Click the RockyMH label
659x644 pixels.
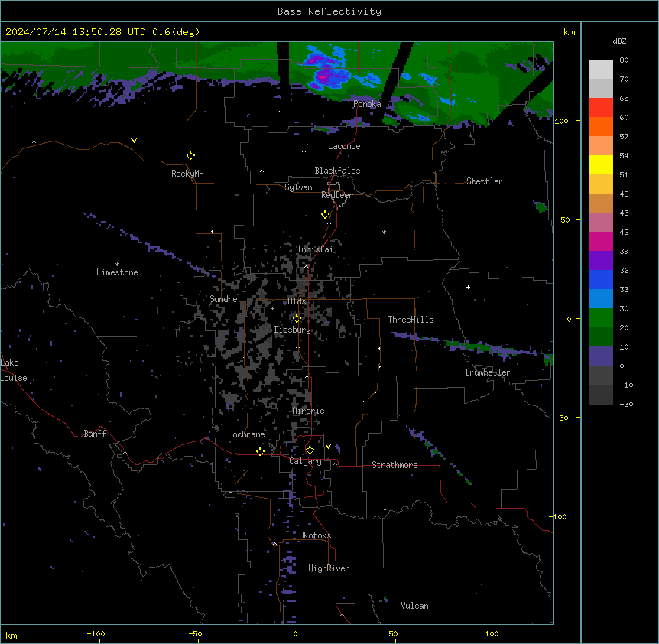[187, 173]
